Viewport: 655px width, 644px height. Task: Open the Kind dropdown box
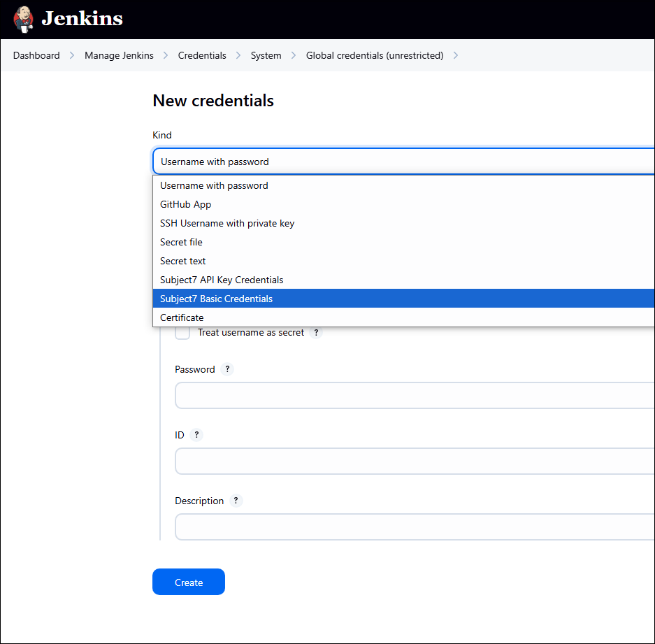(x=403, y=162)
